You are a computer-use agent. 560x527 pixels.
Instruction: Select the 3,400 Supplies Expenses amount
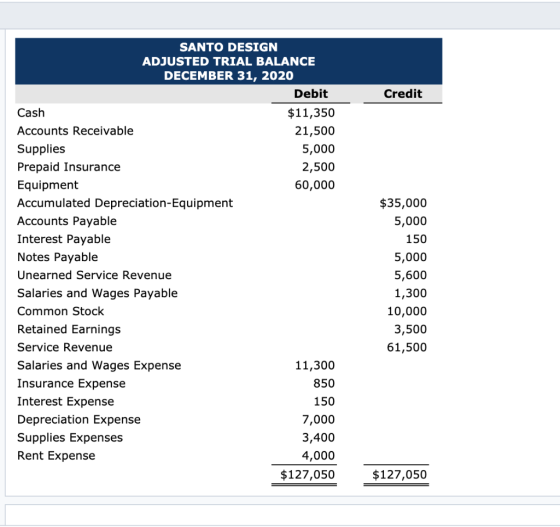[318, 437]
